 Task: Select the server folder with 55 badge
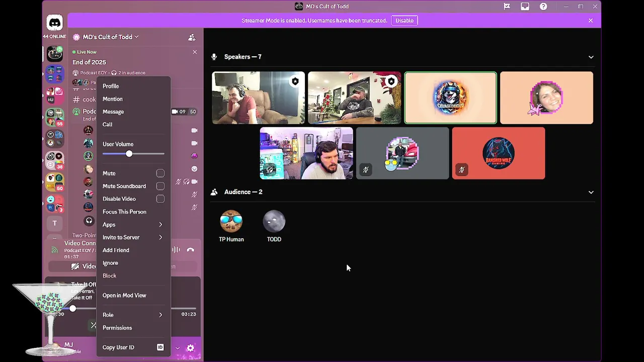tap(55, 117)
